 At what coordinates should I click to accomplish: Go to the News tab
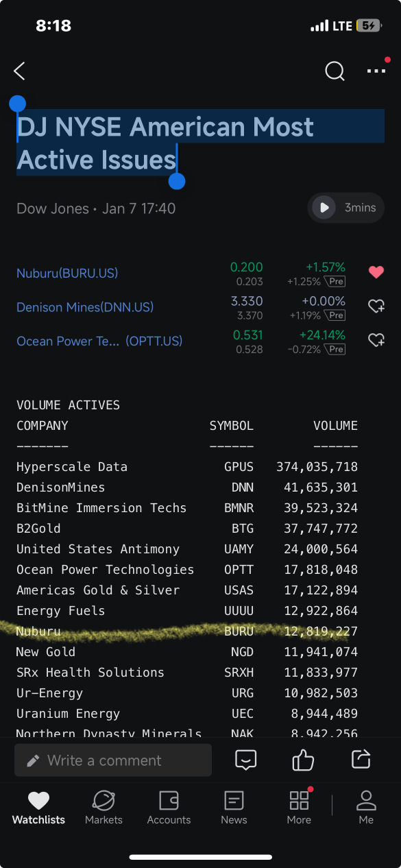[x=234, y=808]
